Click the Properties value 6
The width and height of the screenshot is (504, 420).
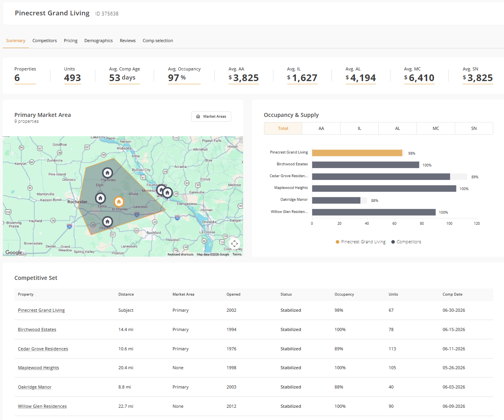17,78
